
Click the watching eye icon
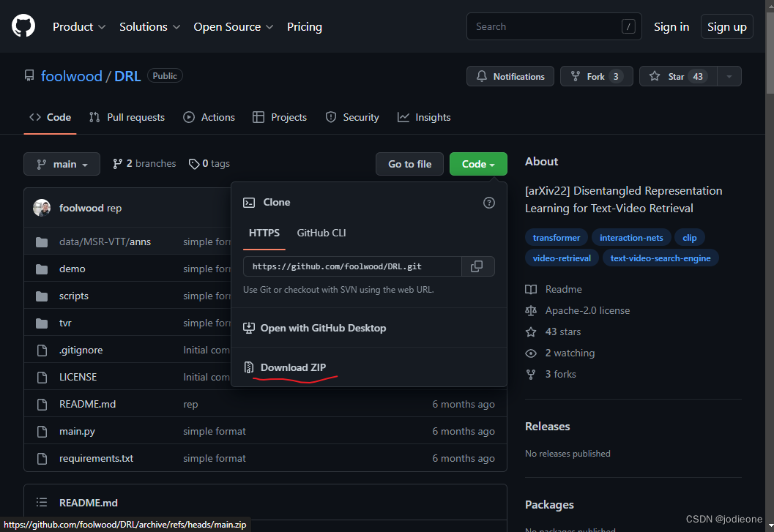[x=531, y=353]
